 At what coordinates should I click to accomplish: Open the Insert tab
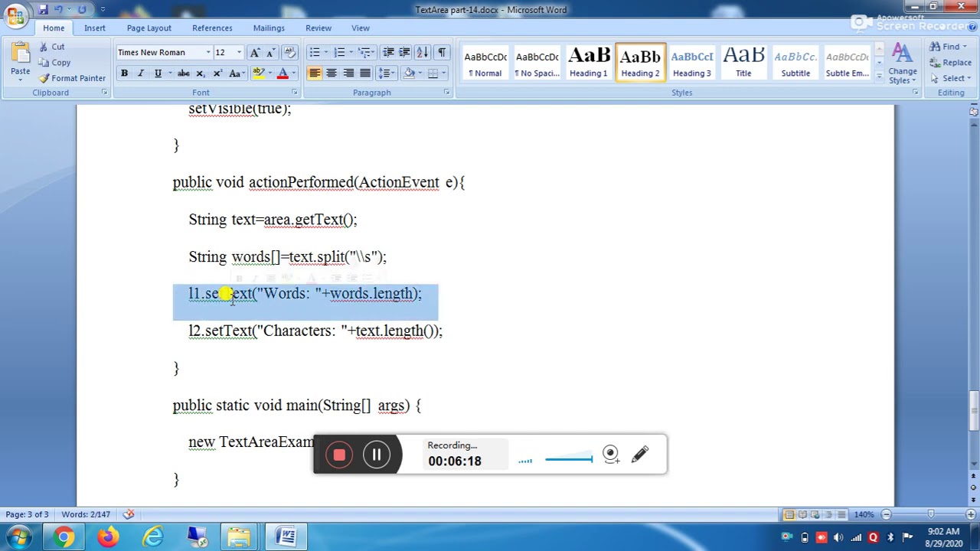point(95,28)
